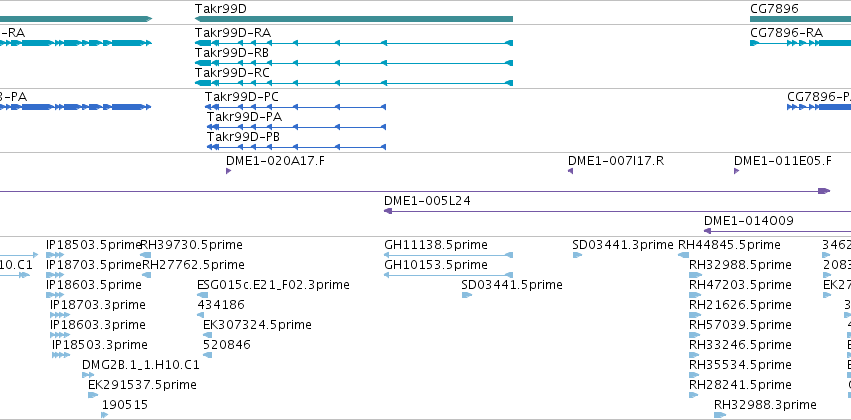Select the Takr99D-RA transcript

point(354,43)
